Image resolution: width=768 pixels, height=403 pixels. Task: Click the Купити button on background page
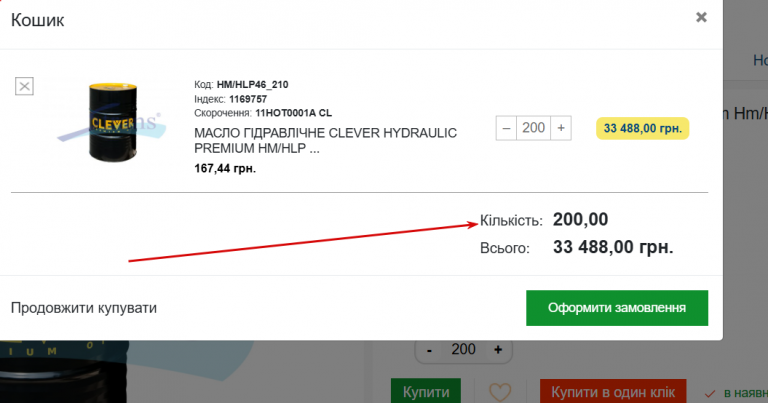426,391
